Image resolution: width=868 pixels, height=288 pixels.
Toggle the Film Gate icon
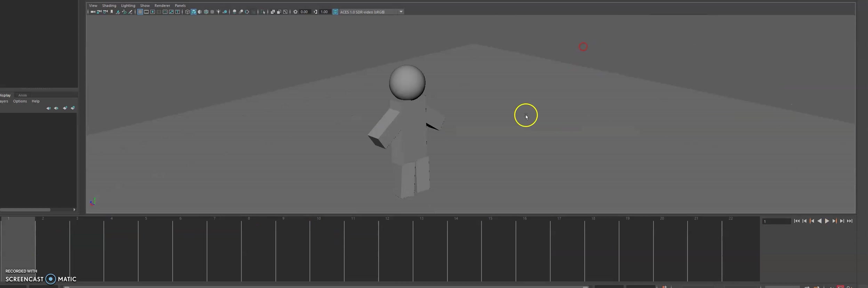(146, 12)
